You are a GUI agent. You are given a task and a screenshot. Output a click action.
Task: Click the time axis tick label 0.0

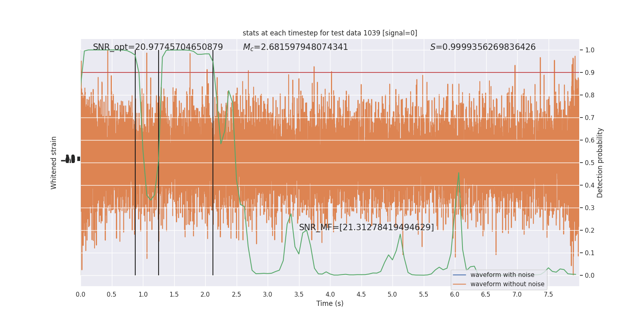click(80, 294)
